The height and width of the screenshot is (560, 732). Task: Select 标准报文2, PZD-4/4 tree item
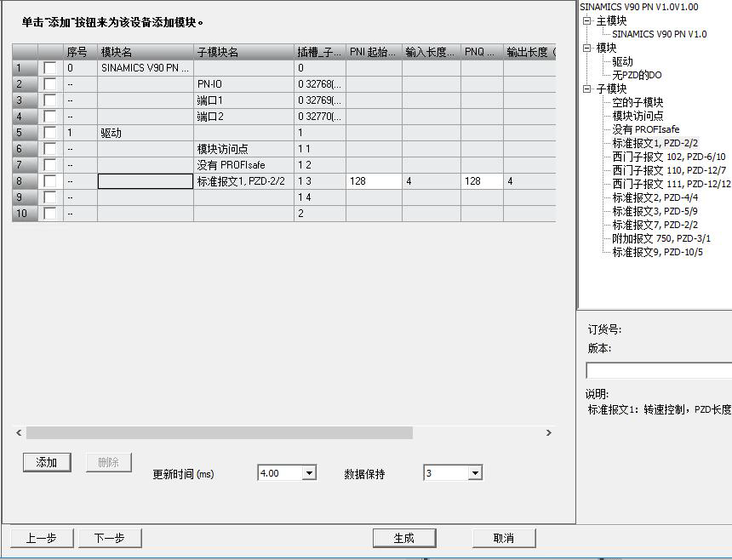[x=655, y=197]
